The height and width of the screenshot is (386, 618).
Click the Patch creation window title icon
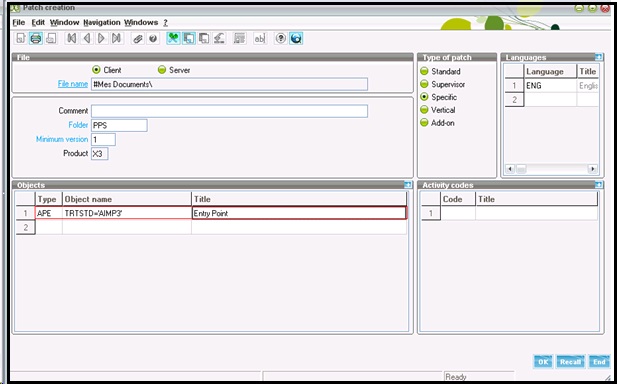[x=16, y=8]
